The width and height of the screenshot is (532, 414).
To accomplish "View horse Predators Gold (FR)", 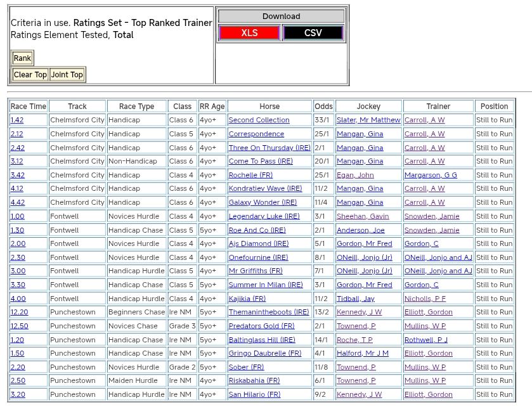I will pos(261,326).
